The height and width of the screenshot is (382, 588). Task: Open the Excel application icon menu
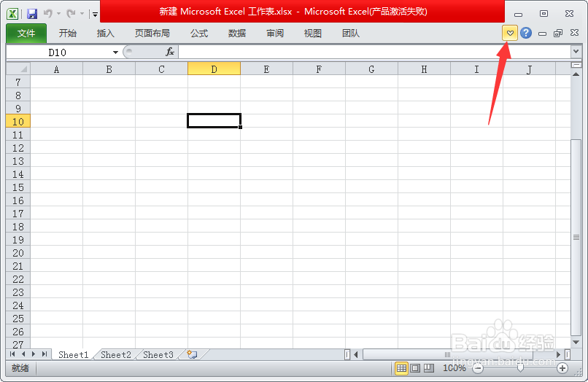pos(12,14)
